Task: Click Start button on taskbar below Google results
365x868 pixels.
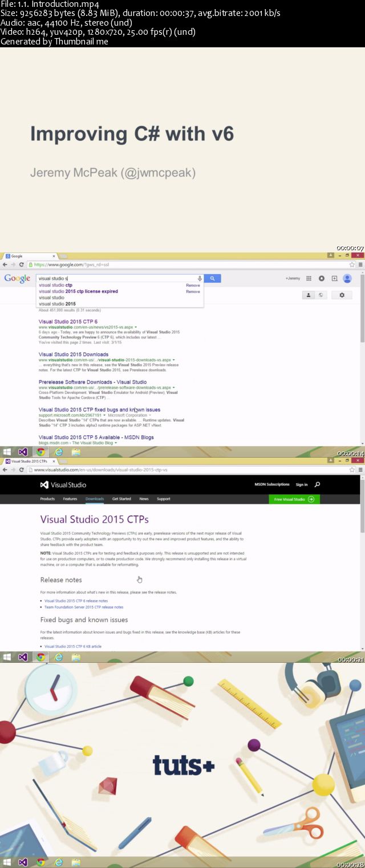Action: [6, 452]
